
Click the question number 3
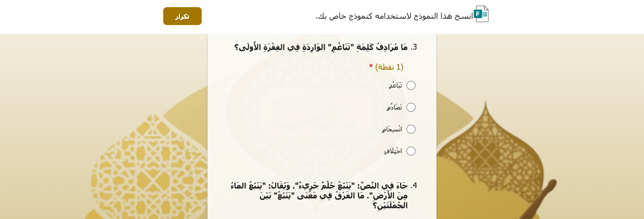tap(414, 47)
